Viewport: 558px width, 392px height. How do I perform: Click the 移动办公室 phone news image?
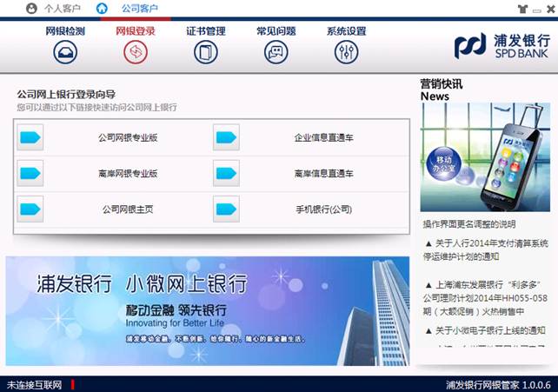[x=485, y=157]
